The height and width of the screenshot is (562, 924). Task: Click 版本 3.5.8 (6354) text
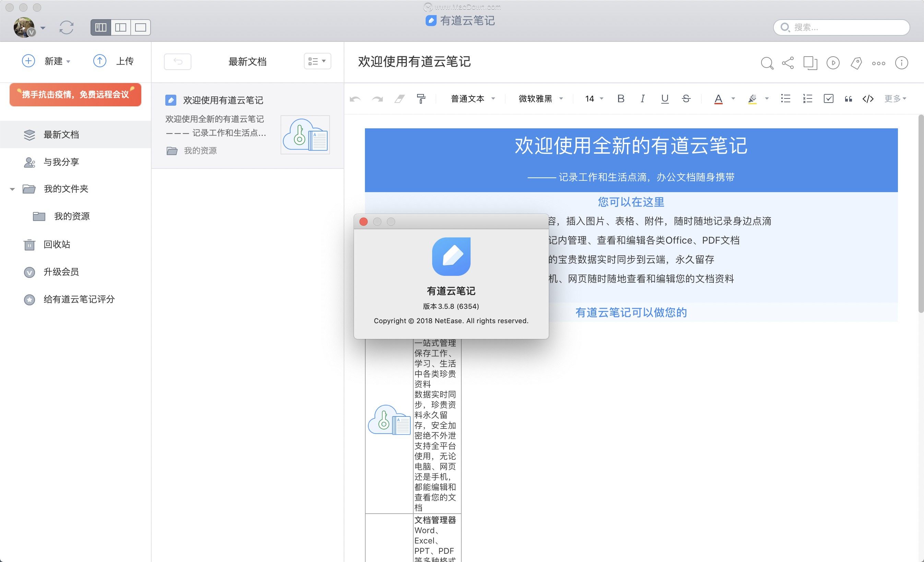[451, 306]
